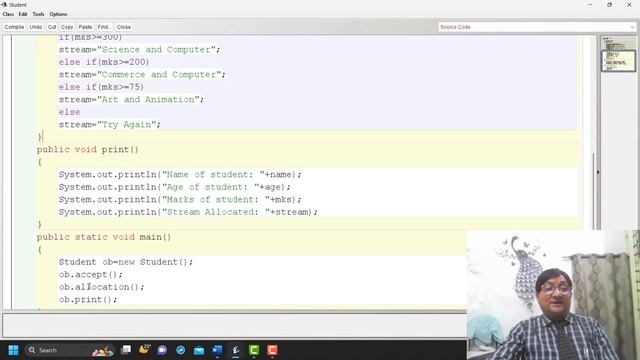Open the Tools menu
The width and height of the screenshot is (640, 360).
coord(38,14)
